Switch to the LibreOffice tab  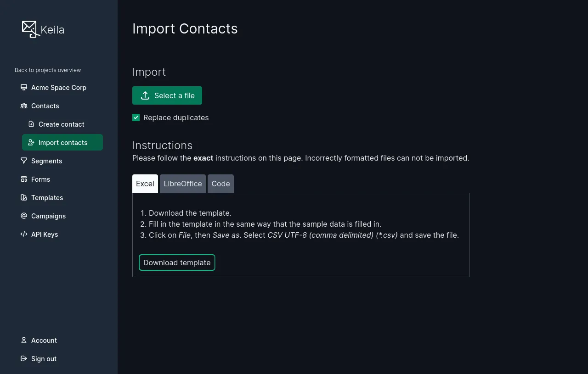tap(182, 183)
